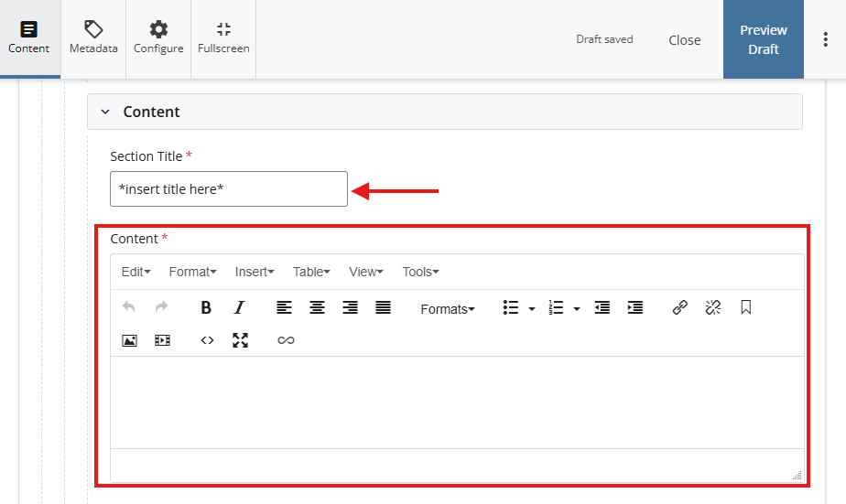The height and width of the screenshot is (504, 846).
Task: Open the source code view
Action: click(x=207, y=340)
